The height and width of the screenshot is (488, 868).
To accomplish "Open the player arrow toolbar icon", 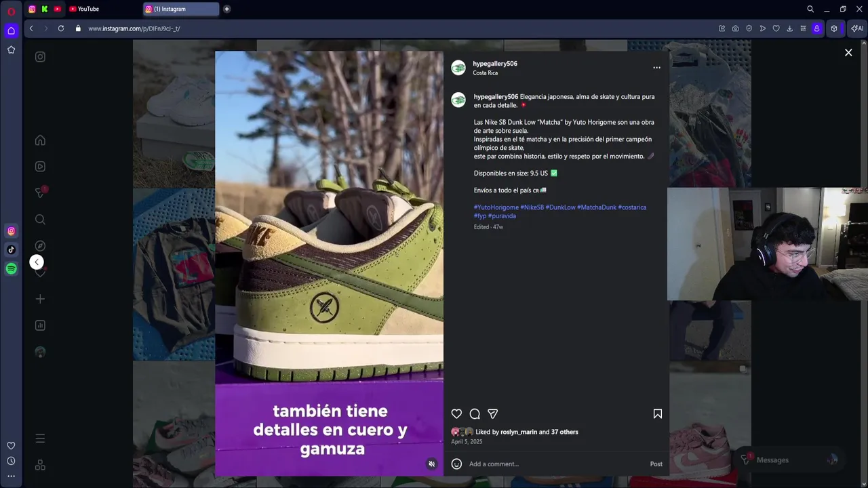I will point(763,28).
